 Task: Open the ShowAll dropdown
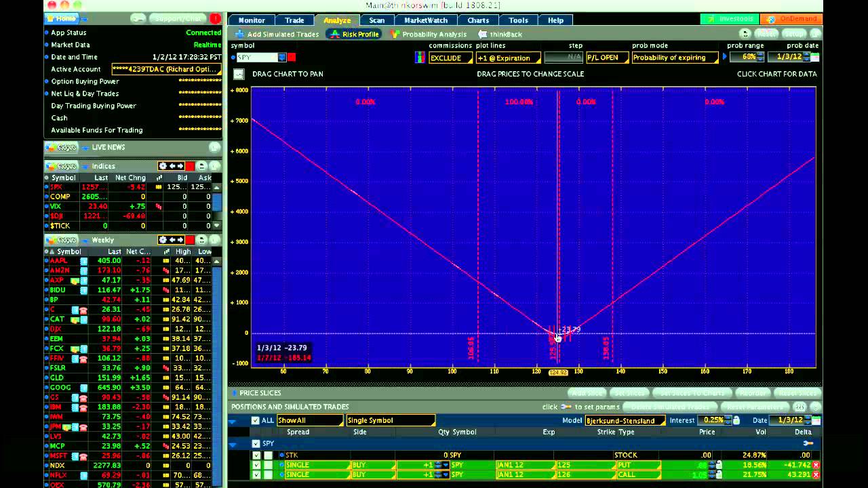[x=309, y=420]
